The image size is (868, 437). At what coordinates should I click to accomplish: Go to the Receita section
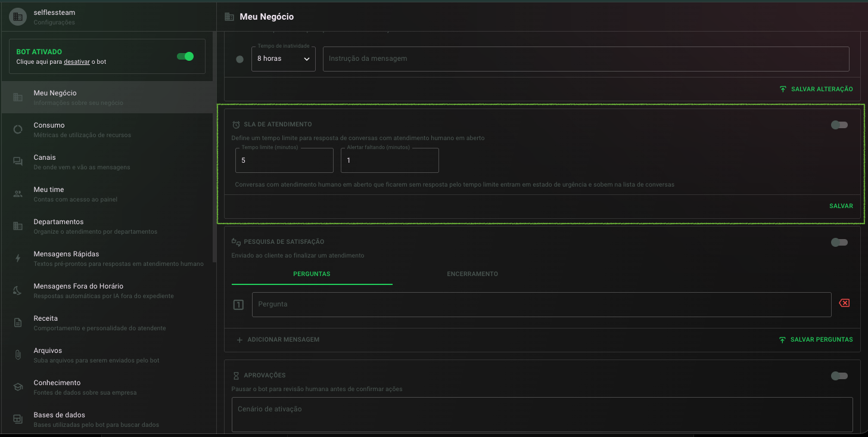(107, 323)
